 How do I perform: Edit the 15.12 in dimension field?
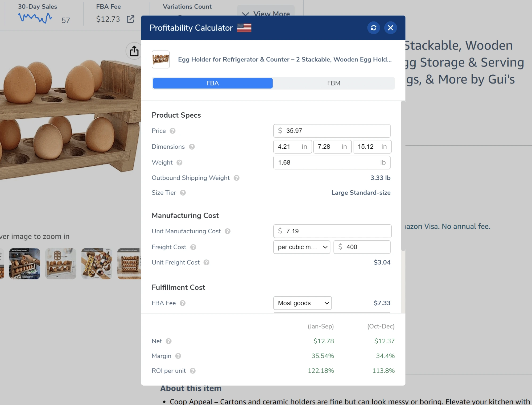(x=372, y=147)
